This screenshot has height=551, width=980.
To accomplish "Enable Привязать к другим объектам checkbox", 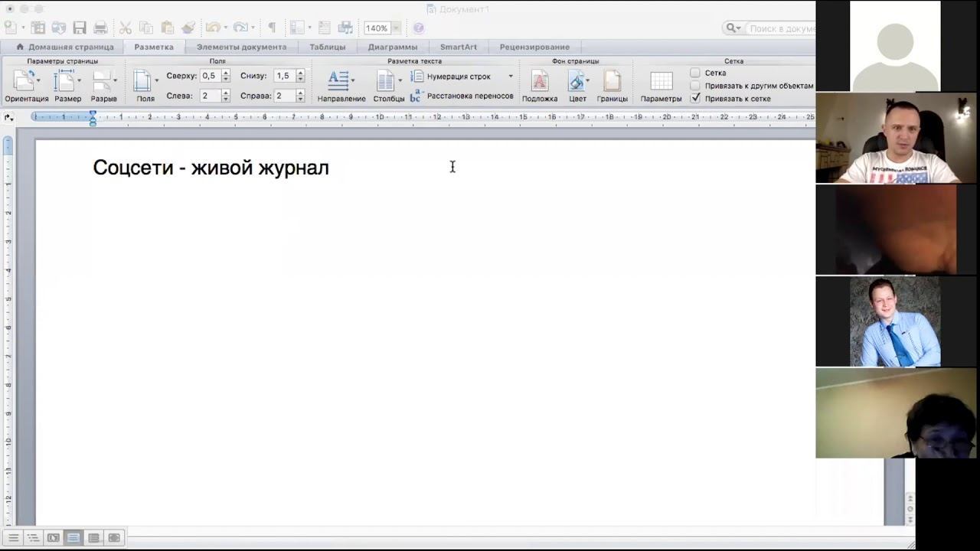I will pos(695,86).
